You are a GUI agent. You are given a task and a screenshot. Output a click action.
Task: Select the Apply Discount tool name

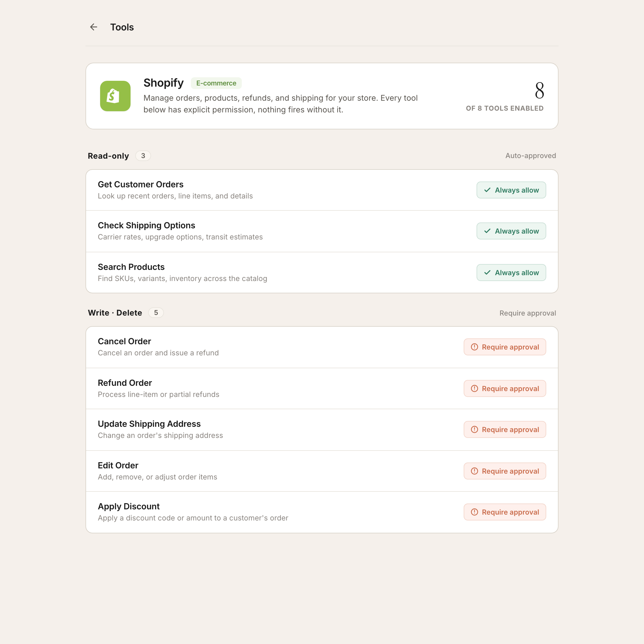click(129, 506)
